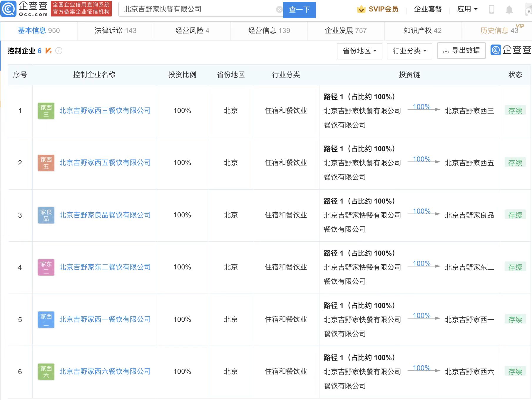532x400 pixels.
Task: Expand the 省份地区 filter dropdown
Action: (359, 51)
